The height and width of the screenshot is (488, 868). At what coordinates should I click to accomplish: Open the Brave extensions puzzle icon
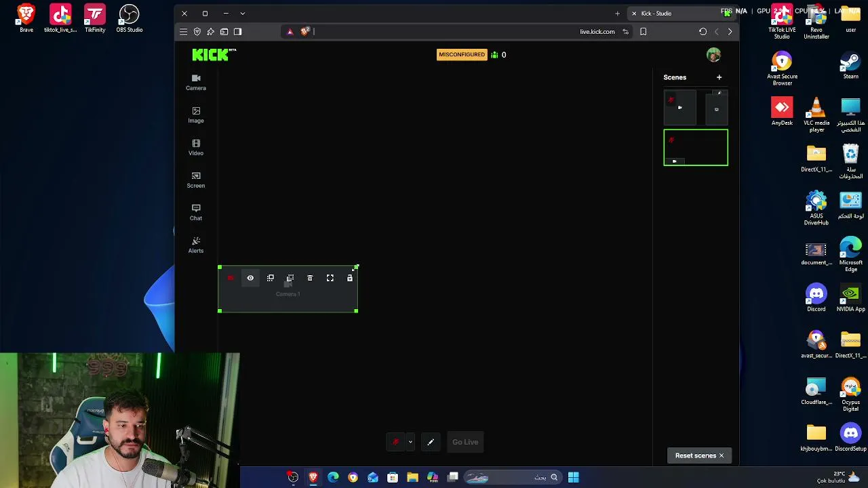click(211, 32)
